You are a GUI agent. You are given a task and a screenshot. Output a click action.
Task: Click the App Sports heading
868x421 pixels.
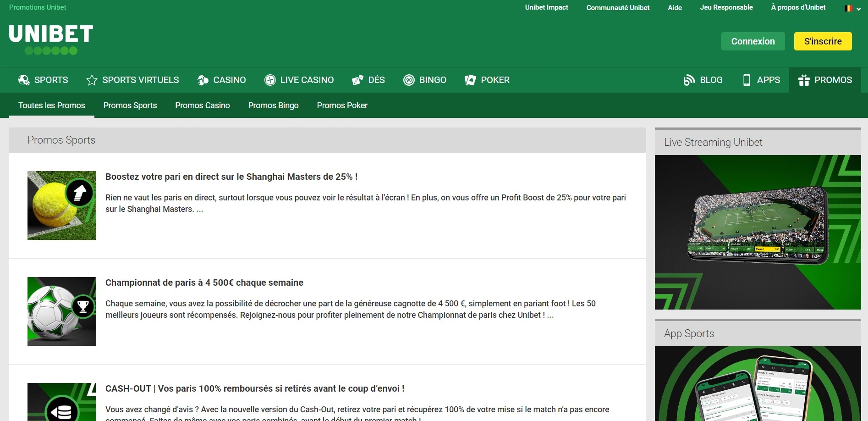coord(689,333)
